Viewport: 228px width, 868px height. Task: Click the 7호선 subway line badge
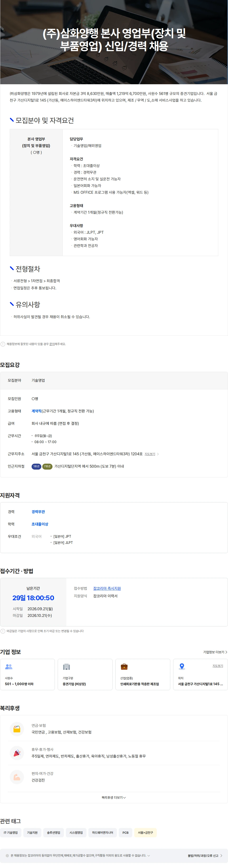[x=47, y=466]
